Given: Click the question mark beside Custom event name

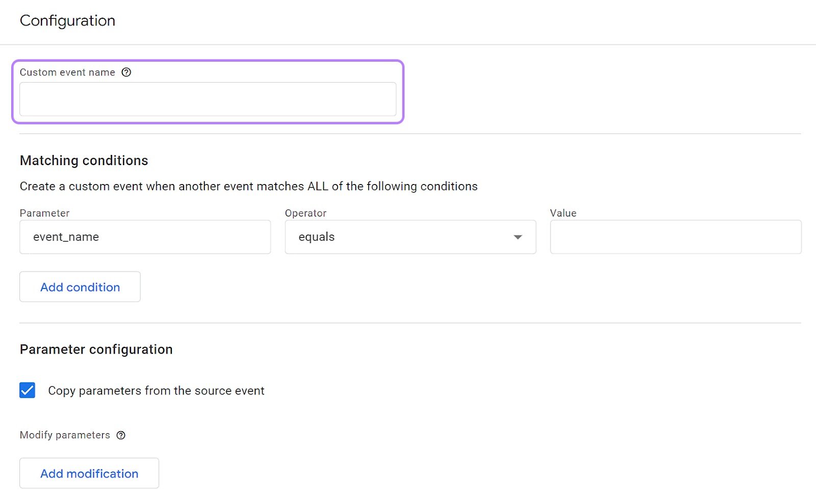Looking at the screenshot, I should click(x=126, y=72).
